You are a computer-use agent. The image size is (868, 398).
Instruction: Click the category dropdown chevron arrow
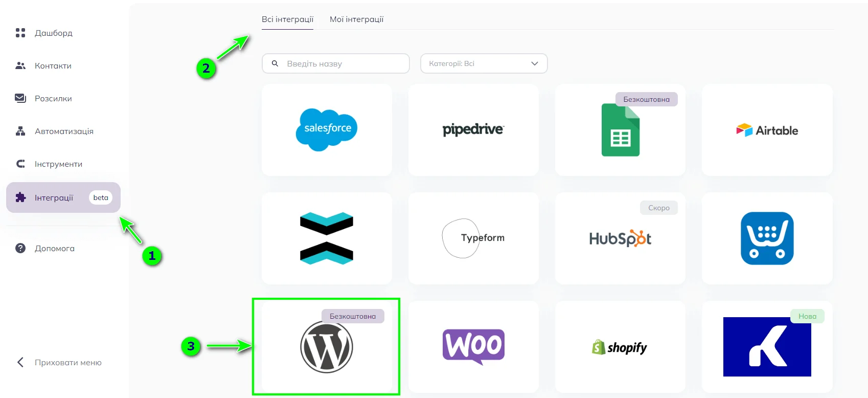pos(535,63)
